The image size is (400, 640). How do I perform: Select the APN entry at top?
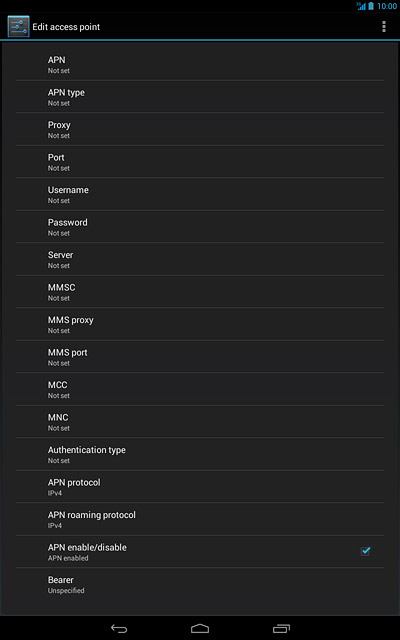point(200,64)
